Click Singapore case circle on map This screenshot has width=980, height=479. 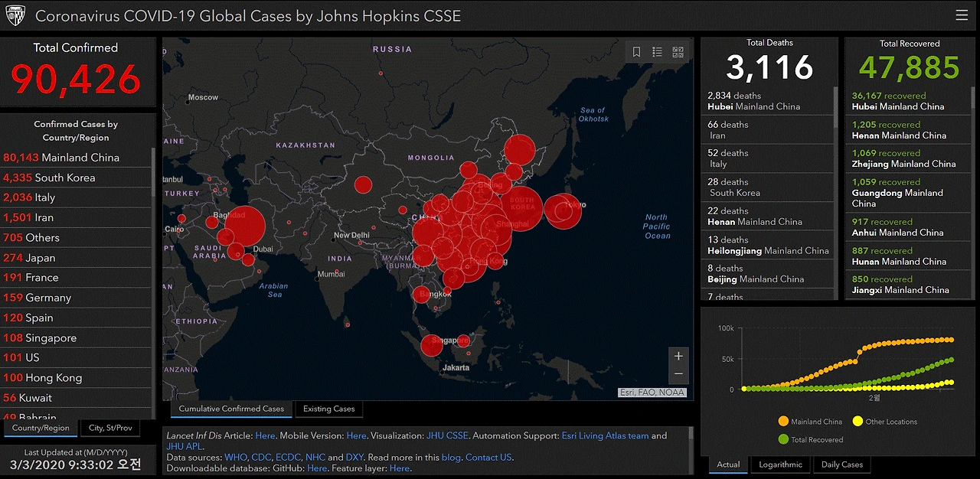click(x=431, y=344)
